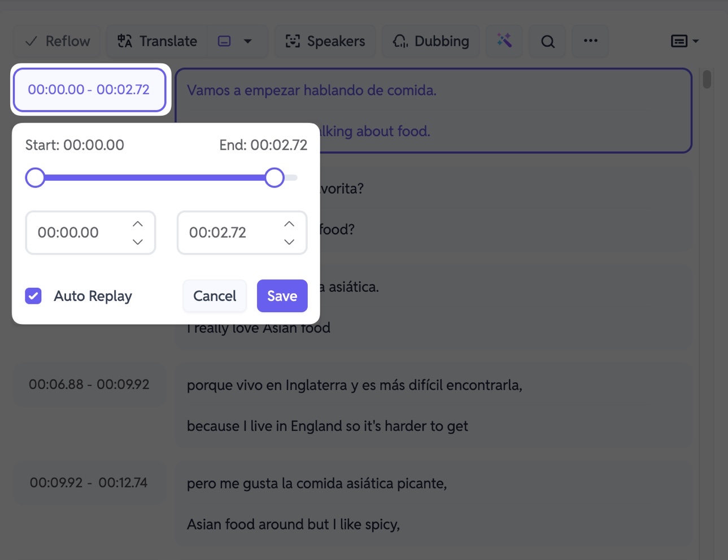This screenshot has width=728, height=560.
Task: Select the end handle on the time slider
Action: pyautogui.click(x=274, y=178)
